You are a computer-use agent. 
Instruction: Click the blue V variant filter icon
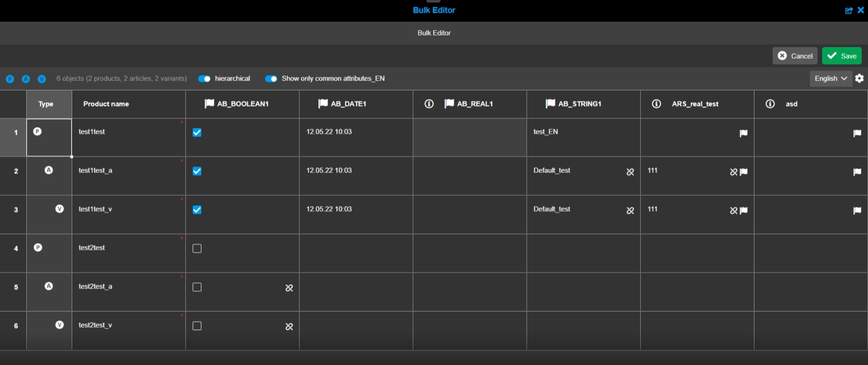pyautogui.click(x=42, y=79)
